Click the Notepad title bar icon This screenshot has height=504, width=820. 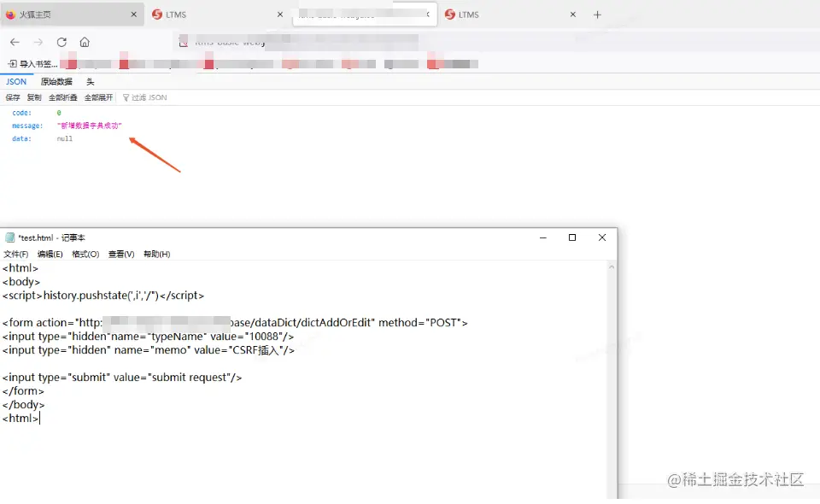[x=10, y=237]
